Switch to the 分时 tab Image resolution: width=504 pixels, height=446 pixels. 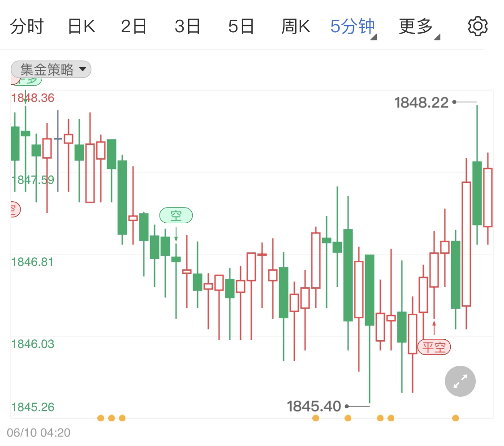tap(27, 26)
